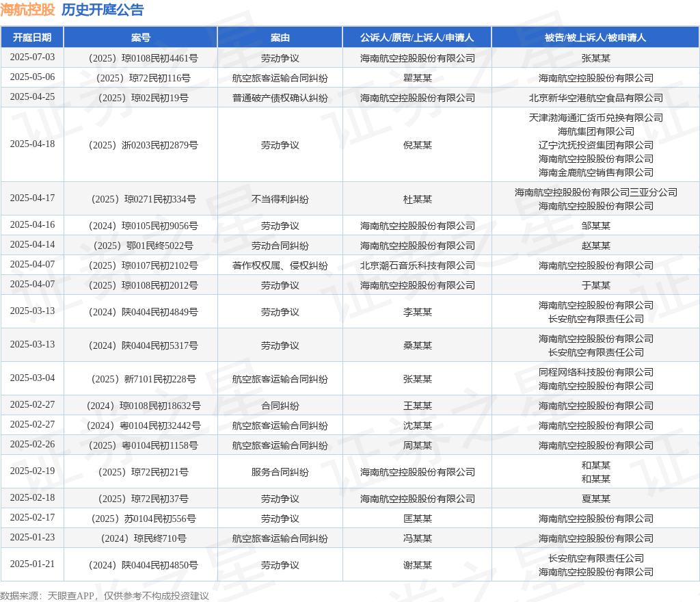Click defendant name 赵某某
The width and height of the screenshot is (700, 602).
[x=595, y=246]
